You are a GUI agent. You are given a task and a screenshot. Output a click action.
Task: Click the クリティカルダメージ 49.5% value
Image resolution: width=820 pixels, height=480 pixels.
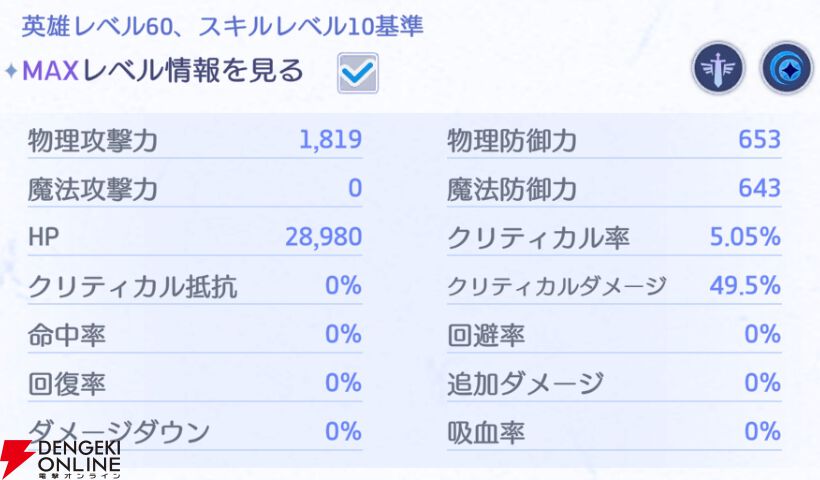tap(745, 285)
